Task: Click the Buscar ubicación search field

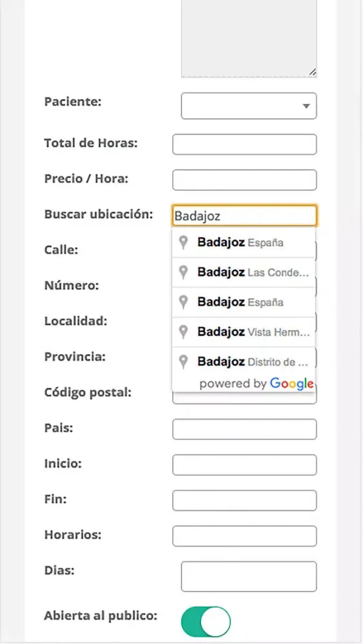Action: coord(244,216)
